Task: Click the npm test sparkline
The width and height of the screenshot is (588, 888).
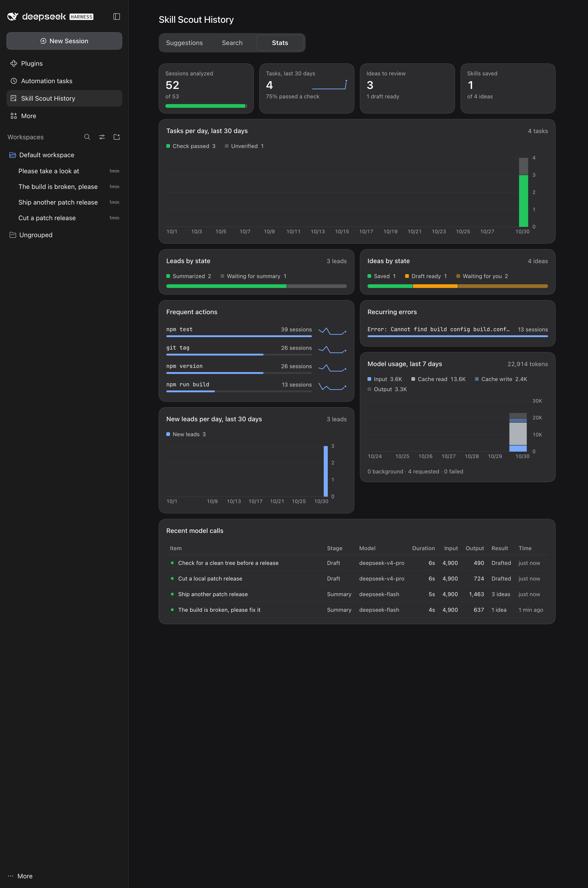Action: pos(332,331)
